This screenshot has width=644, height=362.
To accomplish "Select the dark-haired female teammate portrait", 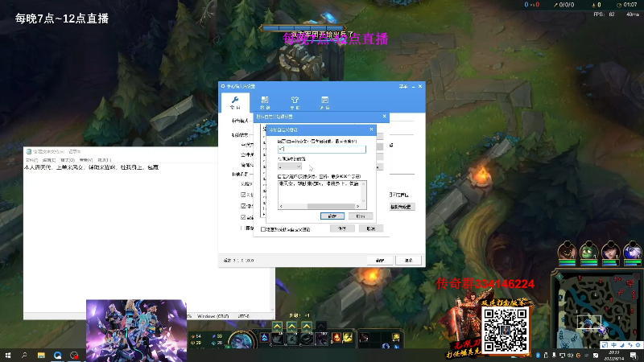I will tap(611, 251).
